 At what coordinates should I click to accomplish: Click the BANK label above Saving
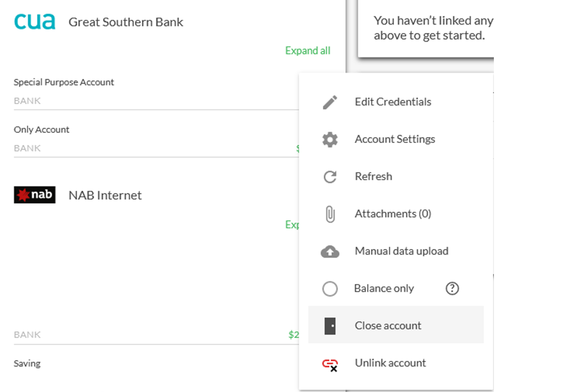point(27,335)
